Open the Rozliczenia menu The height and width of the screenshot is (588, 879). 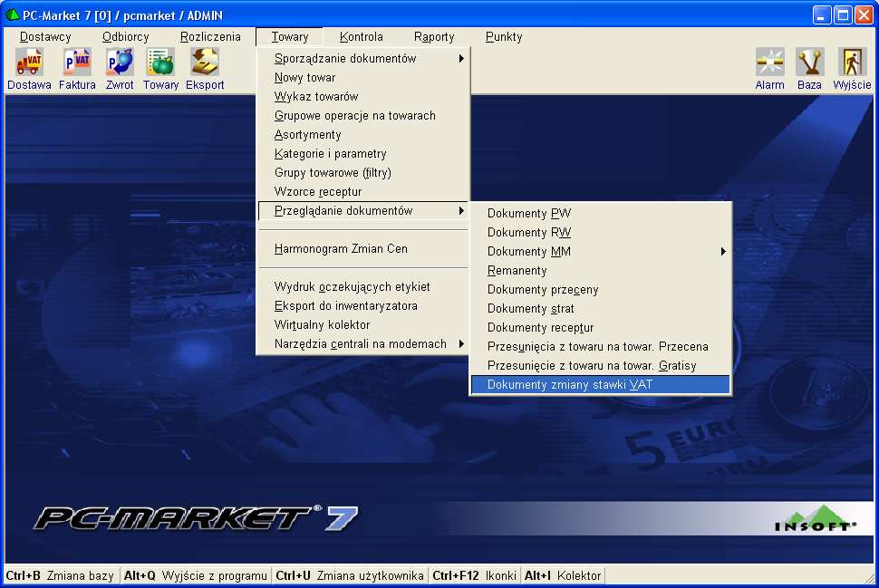[x=210, y=37]
